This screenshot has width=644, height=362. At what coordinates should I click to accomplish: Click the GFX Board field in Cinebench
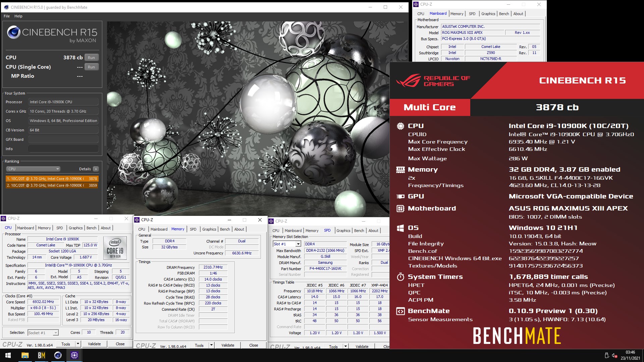(x=63, y=139)
